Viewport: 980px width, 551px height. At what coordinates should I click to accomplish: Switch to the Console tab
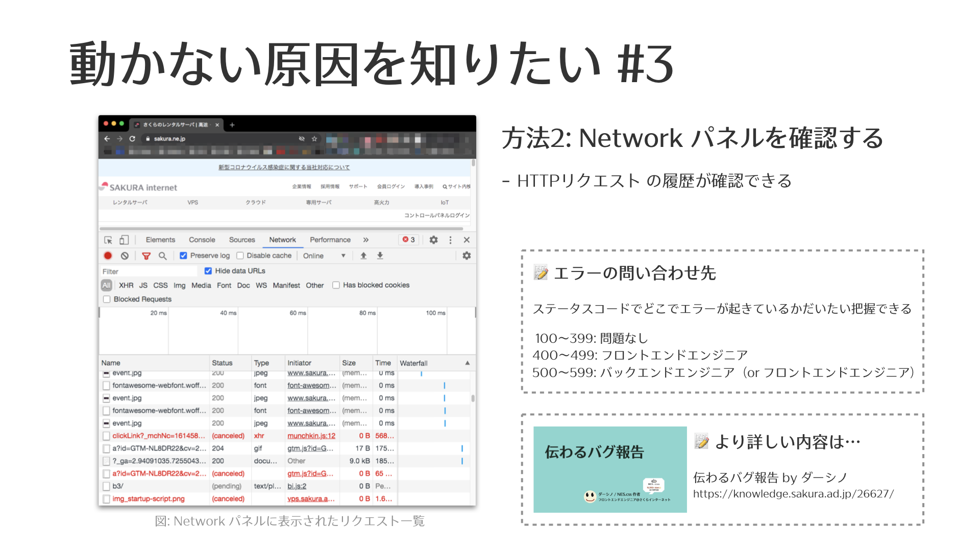[202, 240]
